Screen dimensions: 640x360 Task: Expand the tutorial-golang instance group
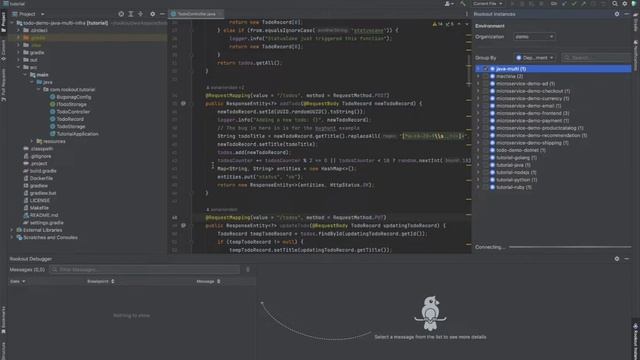pyautogui.click(x=478, y=158)
